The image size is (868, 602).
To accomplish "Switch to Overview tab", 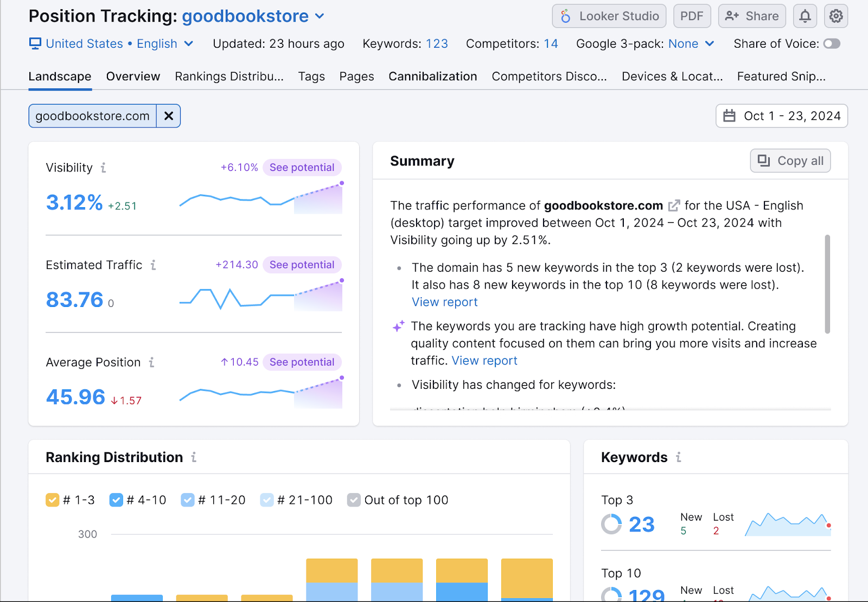I will pos(133,76).
